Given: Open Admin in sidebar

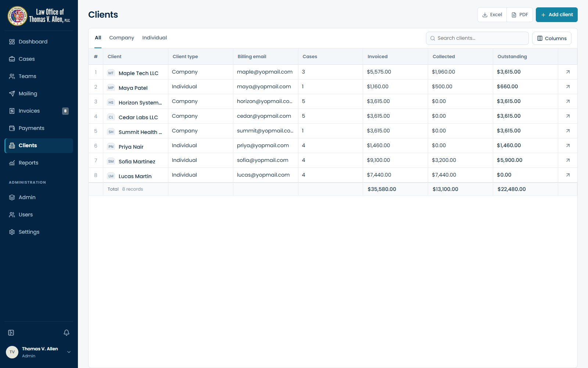Looking at the screenshot, I should tap(39, 197).
